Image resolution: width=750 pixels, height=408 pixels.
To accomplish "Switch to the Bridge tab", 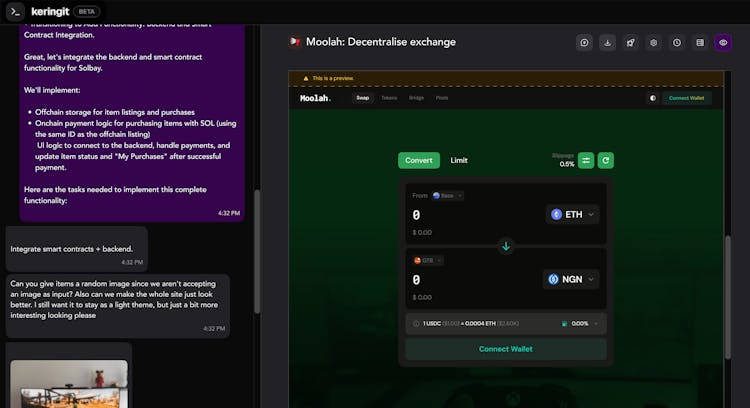I will (416, 98).
